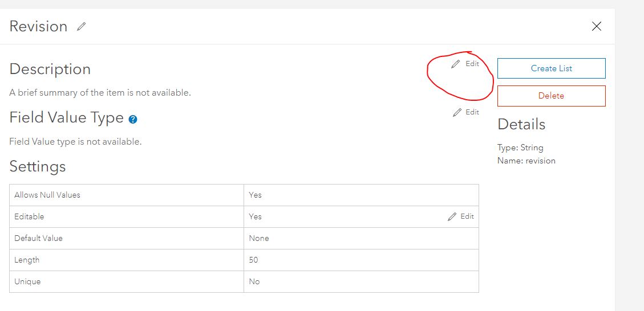Click the Edit link in the Editable row
The width and height of the screenshot is (644, 311).
(x=467, y=216)
